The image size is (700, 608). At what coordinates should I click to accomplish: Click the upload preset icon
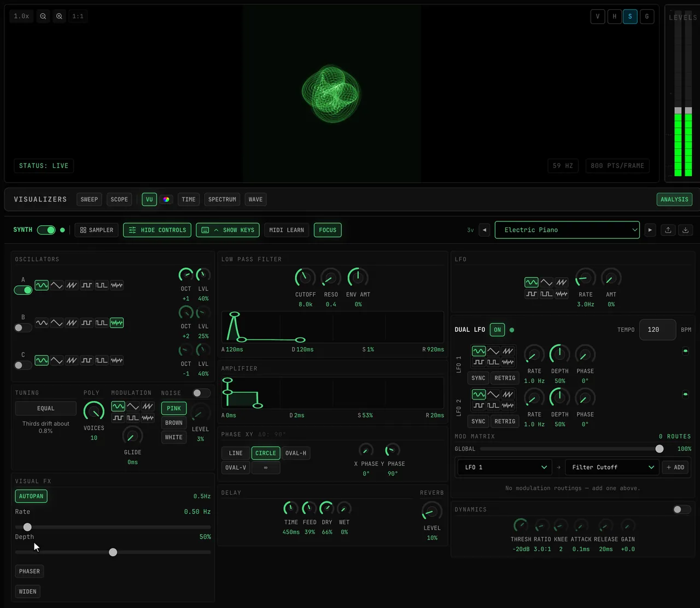point(668,230)
